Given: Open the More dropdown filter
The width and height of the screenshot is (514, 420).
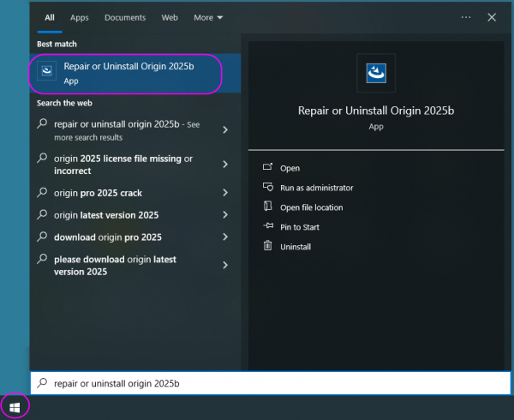Looking at the screenshot, I should click(x=207, y=17).
